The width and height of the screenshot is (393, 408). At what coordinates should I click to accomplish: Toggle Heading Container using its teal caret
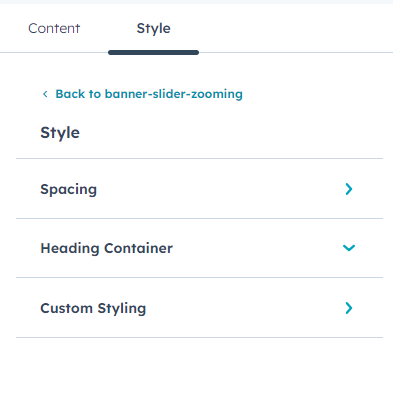tap(349, 248)
